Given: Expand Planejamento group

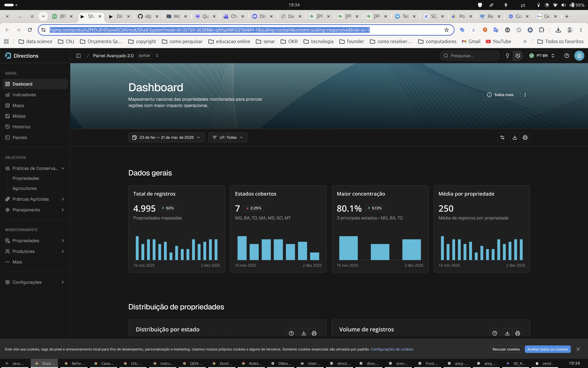Looking at the screenshot, I should click(x=35, y=210).
